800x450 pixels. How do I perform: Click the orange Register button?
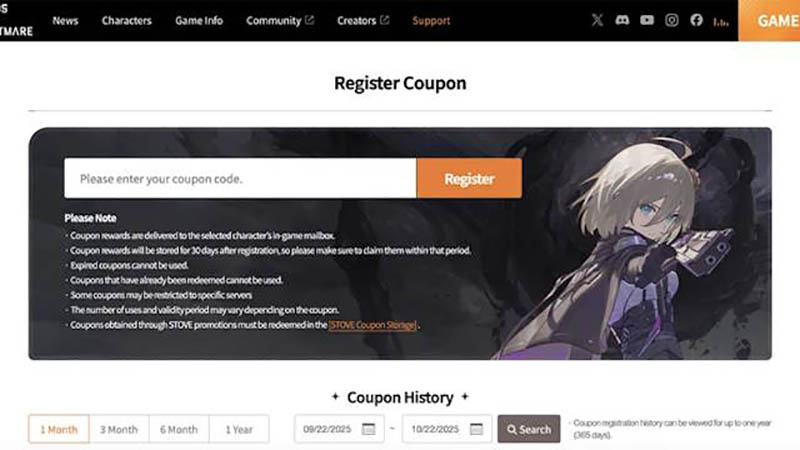(469, 178)
